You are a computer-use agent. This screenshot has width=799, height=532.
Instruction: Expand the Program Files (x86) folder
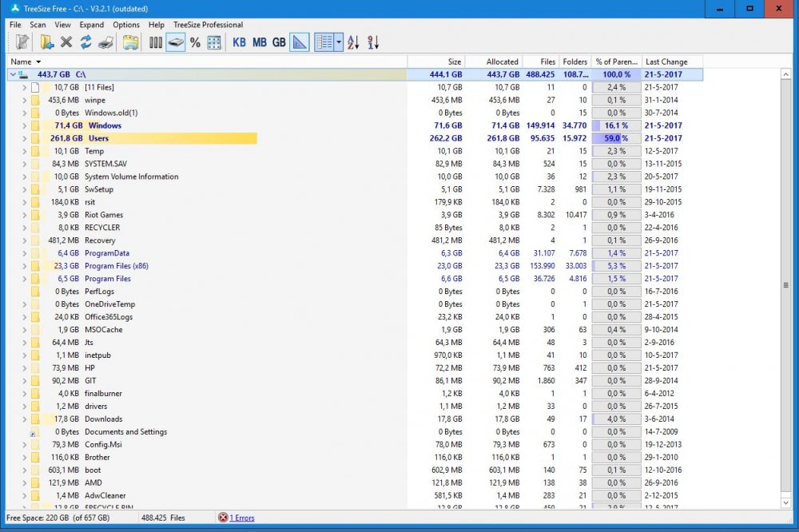[x=24, y=266]
